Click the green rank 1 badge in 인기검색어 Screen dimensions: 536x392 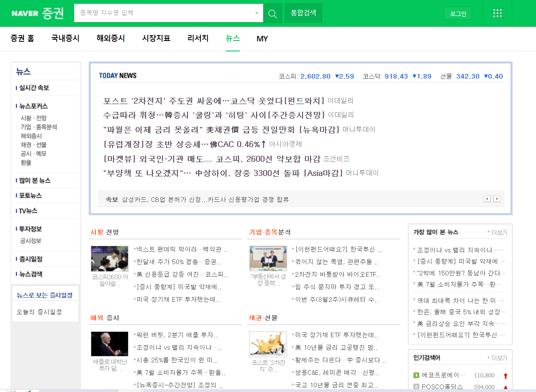point(417,375)
